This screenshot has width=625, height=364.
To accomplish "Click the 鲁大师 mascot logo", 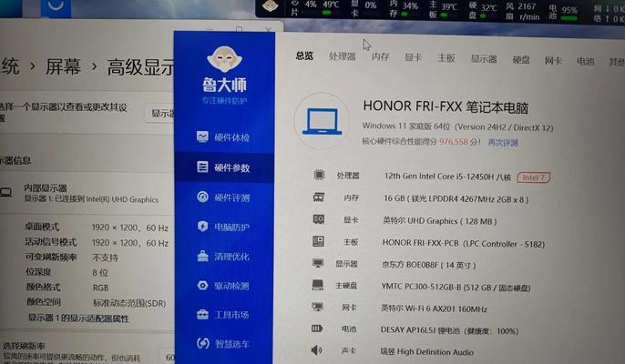I will click(224, 60).
